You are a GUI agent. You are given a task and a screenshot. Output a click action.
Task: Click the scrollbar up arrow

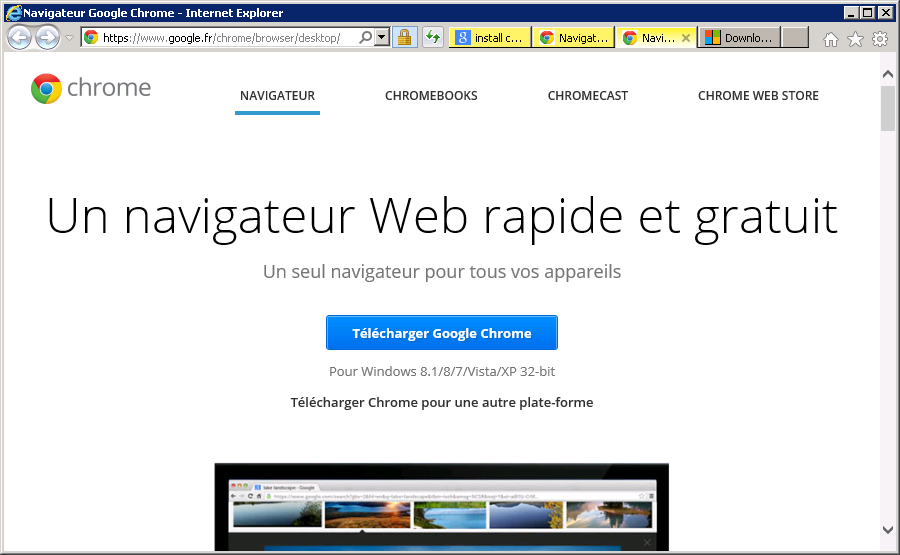[x=888, y=74]
